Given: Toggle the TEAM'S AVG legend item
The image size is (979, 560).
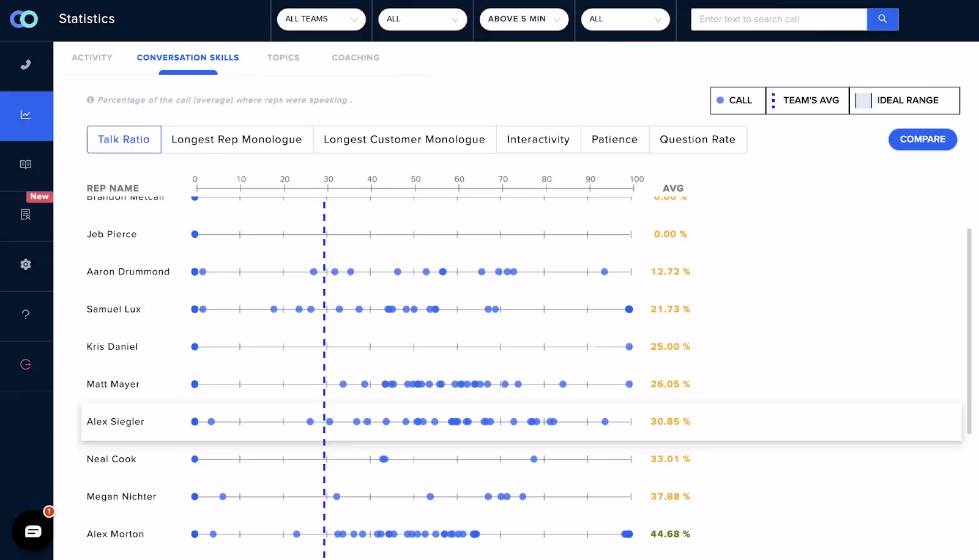Looking at the screenshot, I should (x=807, y=100).
